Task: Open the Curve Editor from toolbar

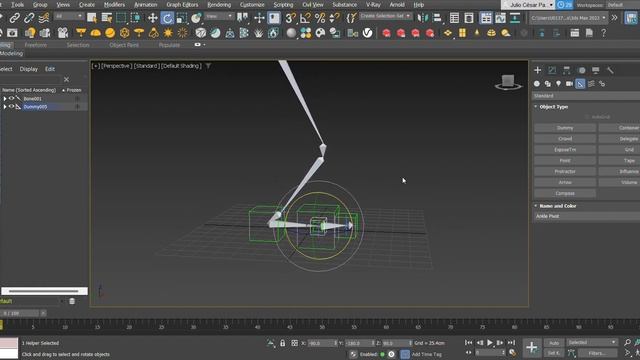Action: 500,18
